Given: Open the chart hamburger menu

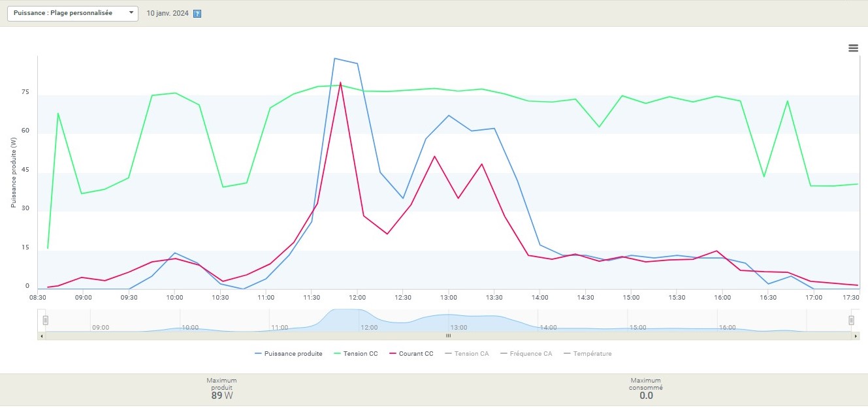Looking at the screenshot, I should coord(853,48).
